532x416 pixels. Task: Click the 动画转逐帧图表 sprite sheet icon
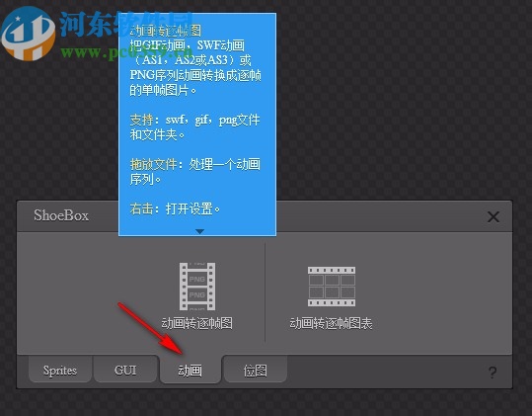pos(332,287)
